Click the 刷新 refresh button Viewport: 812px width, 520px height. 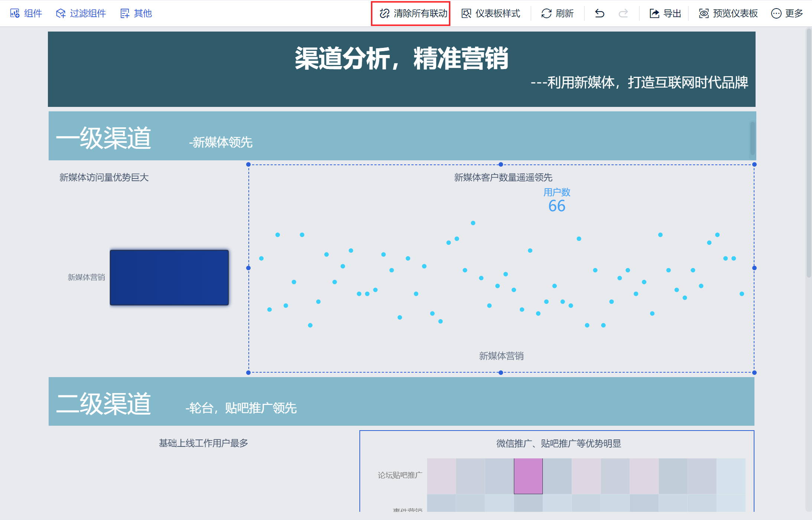click(x=557, y=13)
